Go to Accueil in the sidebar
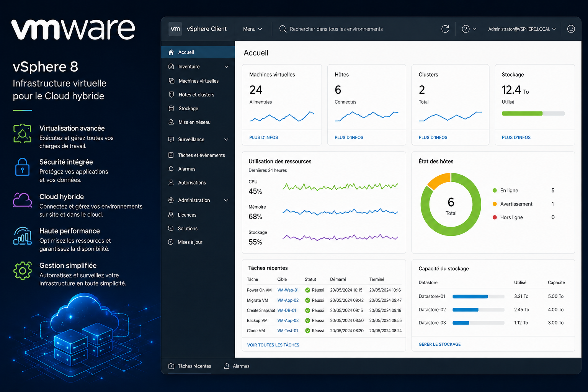 point(198,52)
